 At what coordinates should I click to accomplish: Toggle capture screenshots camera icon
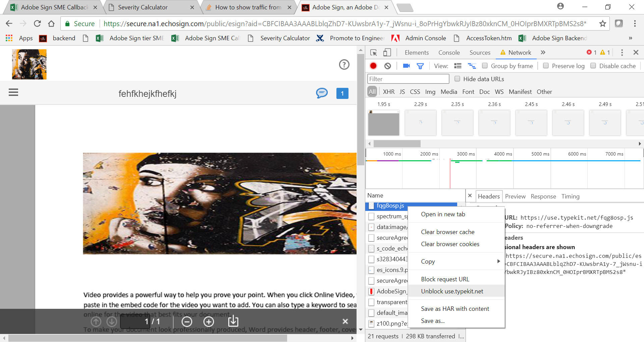(x=406, y=66)
